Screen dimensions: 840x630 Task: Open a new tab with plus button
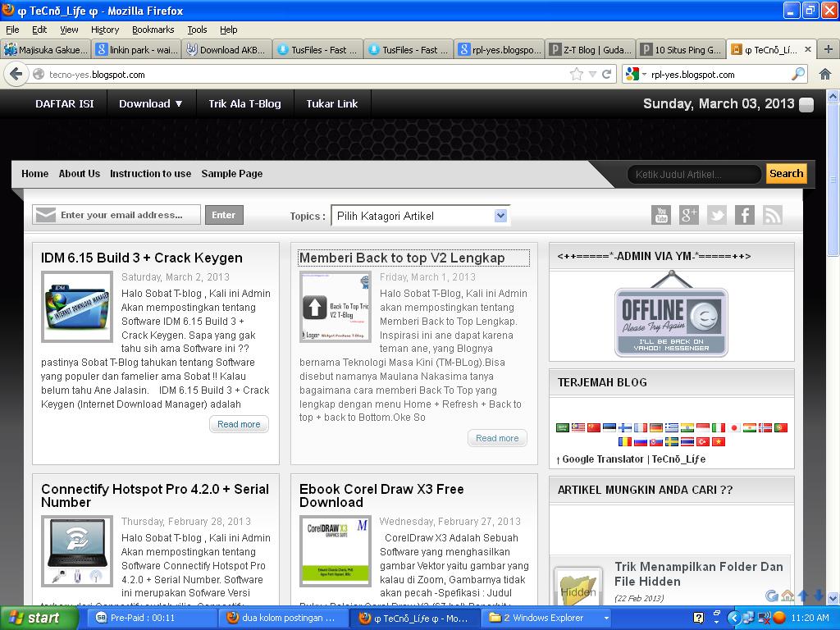[829, 49]
